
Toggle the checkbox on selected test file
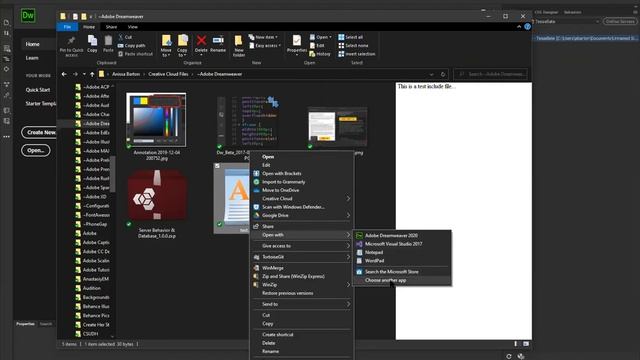point(217,166)
